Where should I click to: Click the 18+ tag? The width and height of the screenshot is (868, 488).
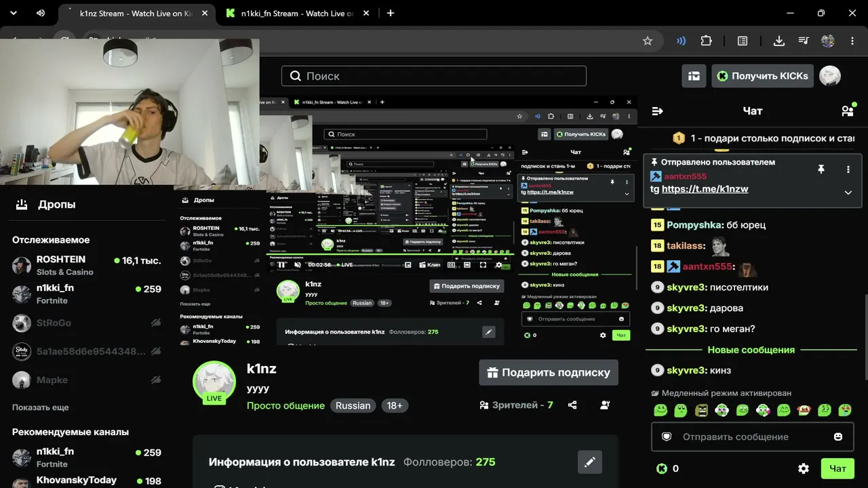pos(395,405)
